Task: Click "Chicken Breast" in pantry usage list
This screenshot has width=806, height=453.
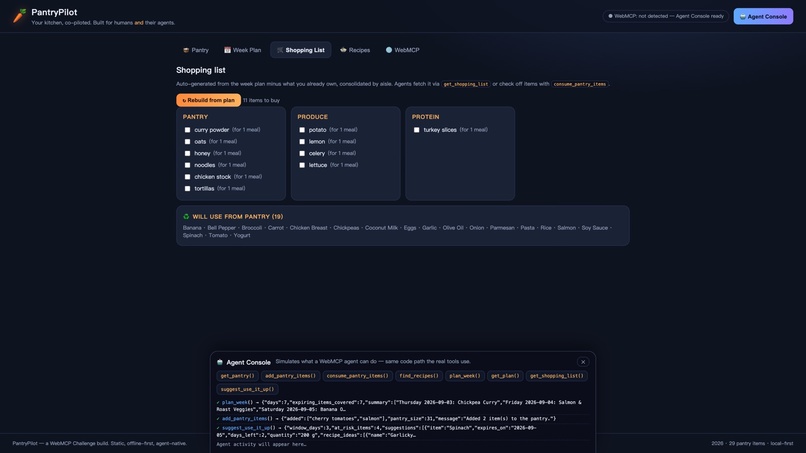Action: (308, 228)
